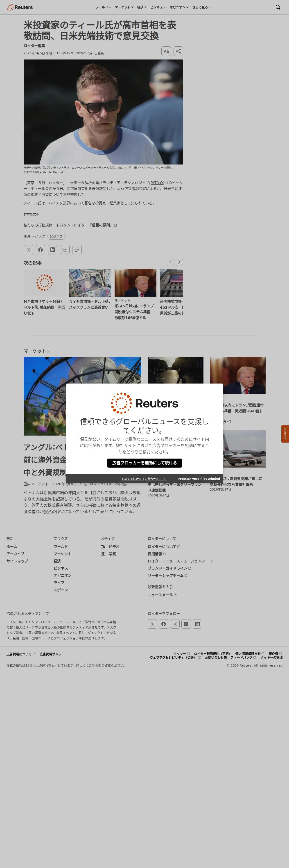Screen dimensions: 289x868
Task: Open ライフ in the footer browse list
Action: coord(59,582)
